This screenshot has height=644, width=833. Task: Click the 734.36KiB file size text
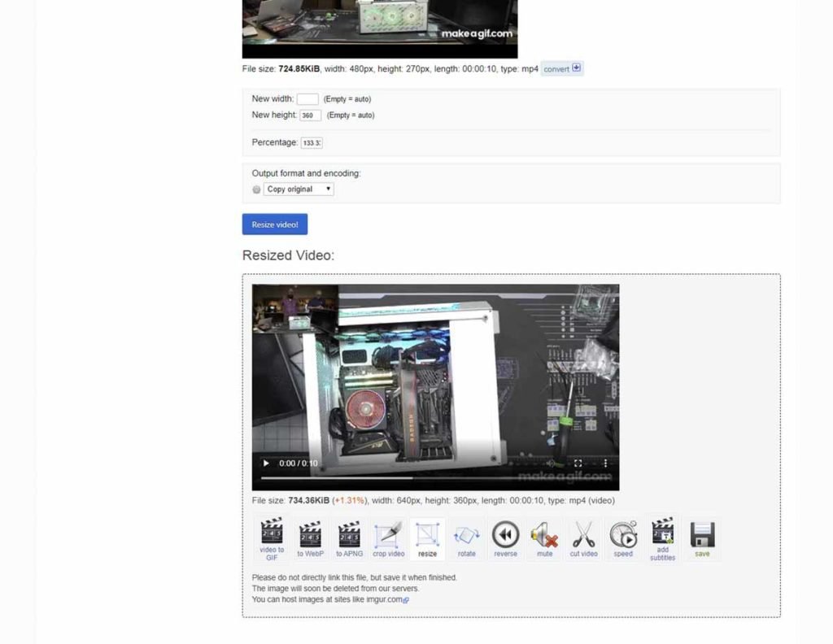coord(308,501)
